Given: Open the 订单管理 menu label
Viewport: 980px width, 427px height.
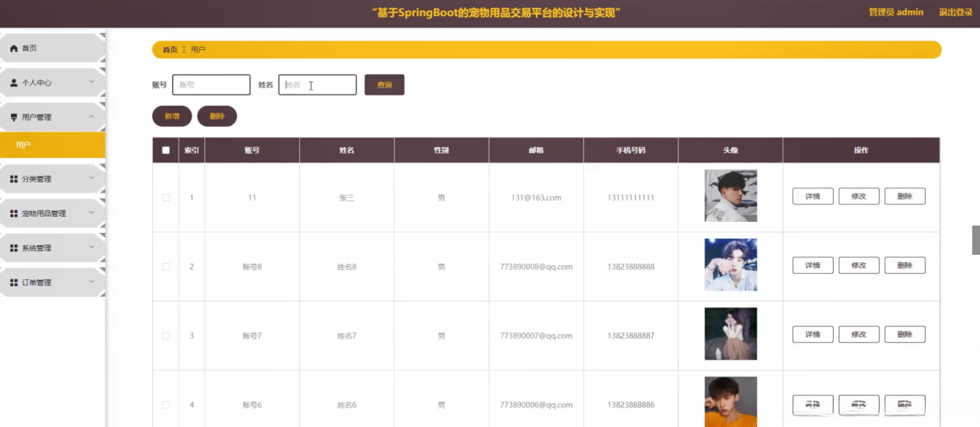Looking at the screenshot, I should point(37,282).
